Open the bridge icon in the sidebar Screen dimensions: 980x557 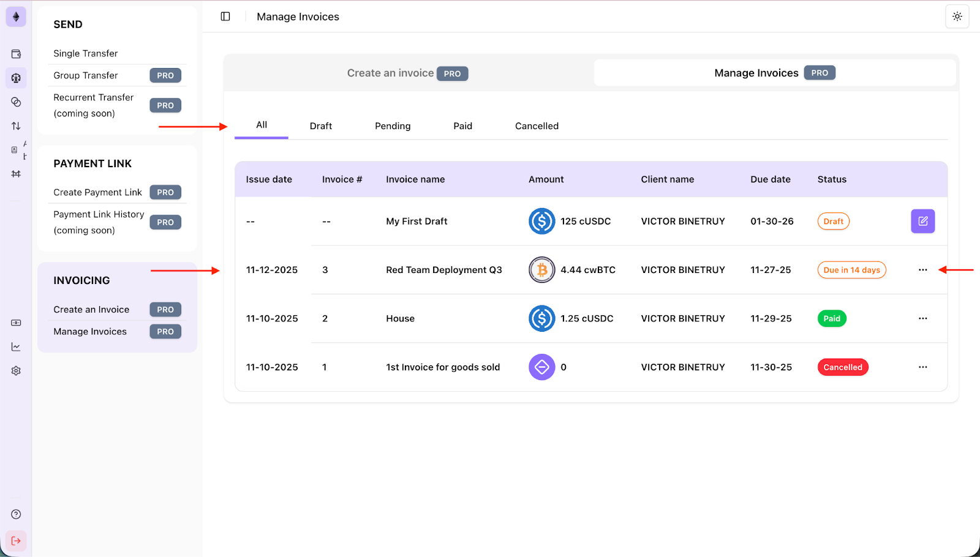(16, 174)
